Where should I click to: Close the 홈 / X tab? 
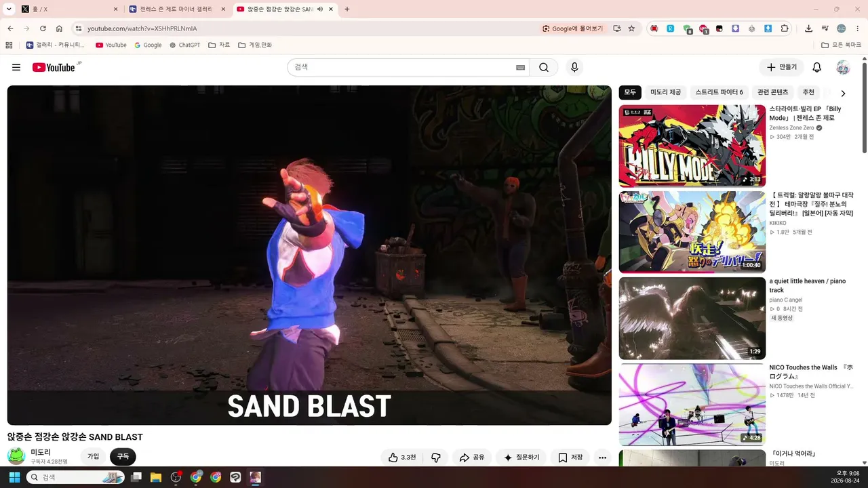(115, 9)
